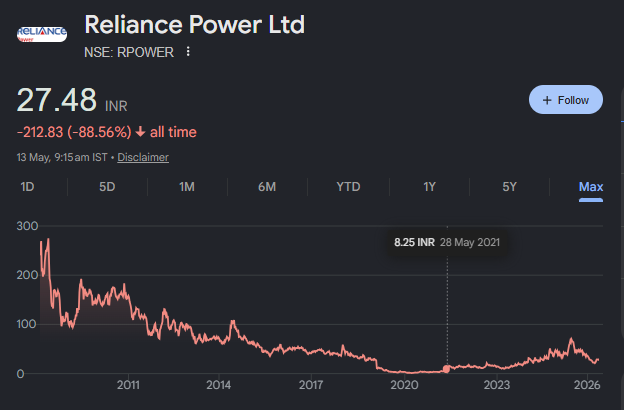This screenshot has height=410, width=624.
Task: Click the 2011 x-axis label
Action: 128,385
